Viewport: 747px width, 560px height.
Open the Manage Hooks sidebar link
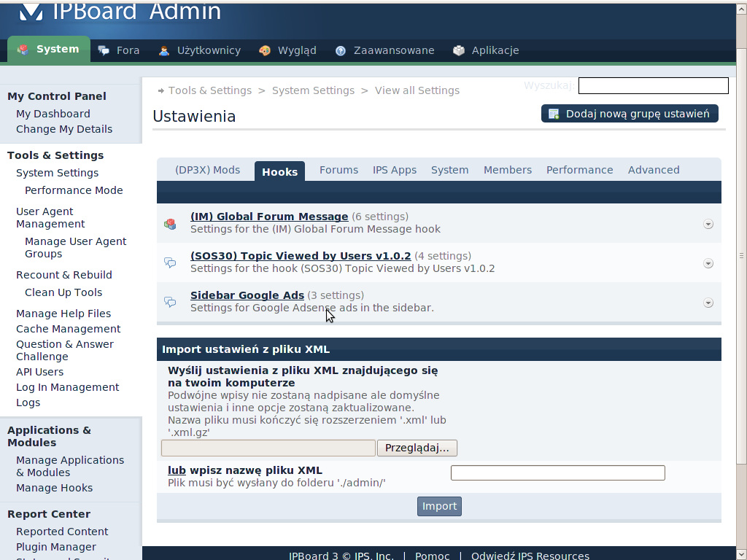point(54,488)
